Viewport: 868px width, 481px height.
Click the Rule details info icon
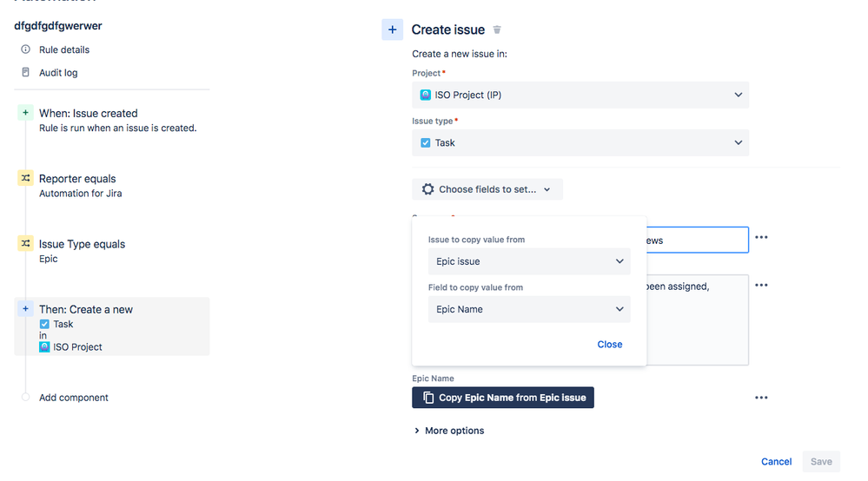pos(26,49)
